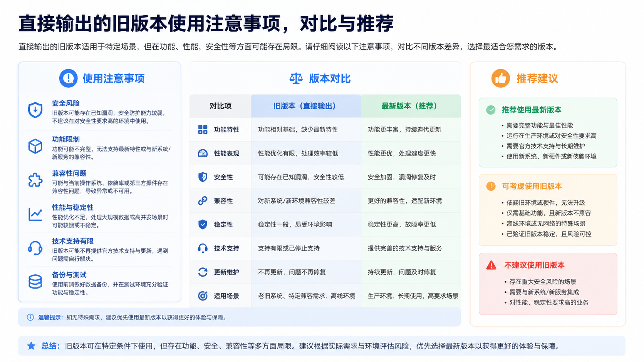Click bullet 需要官方技术支持与长期维护
This screenshot has width=644, height=362.
(x=546, y=146)
